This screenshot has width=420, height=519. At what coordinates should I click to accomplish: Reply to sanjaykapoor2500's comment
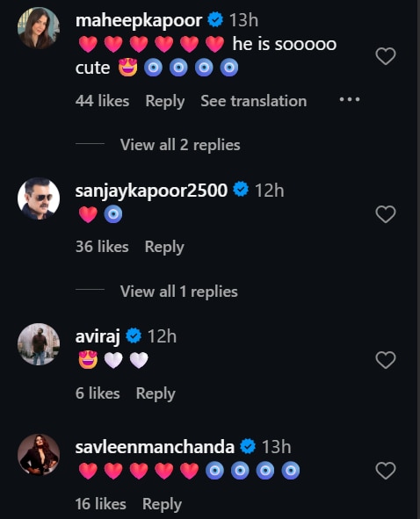tap(164, 247)
